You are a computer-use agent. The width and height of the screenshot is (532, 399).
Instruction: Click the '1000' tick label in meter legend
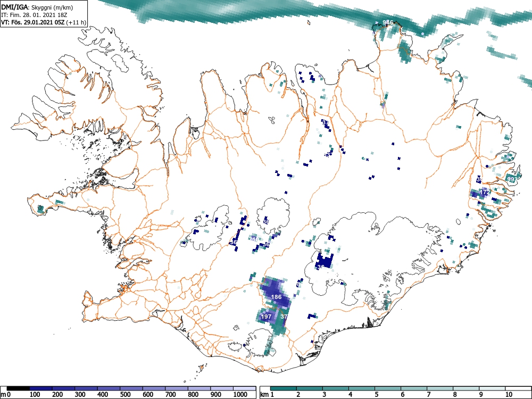240,395
